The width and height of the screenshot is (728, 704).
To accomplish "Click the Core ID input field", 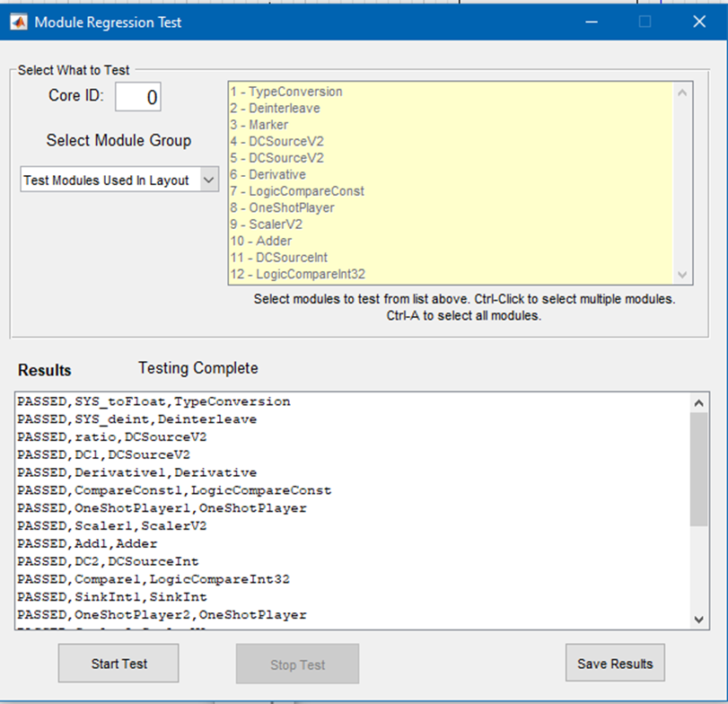I will (x=138, y=97).
